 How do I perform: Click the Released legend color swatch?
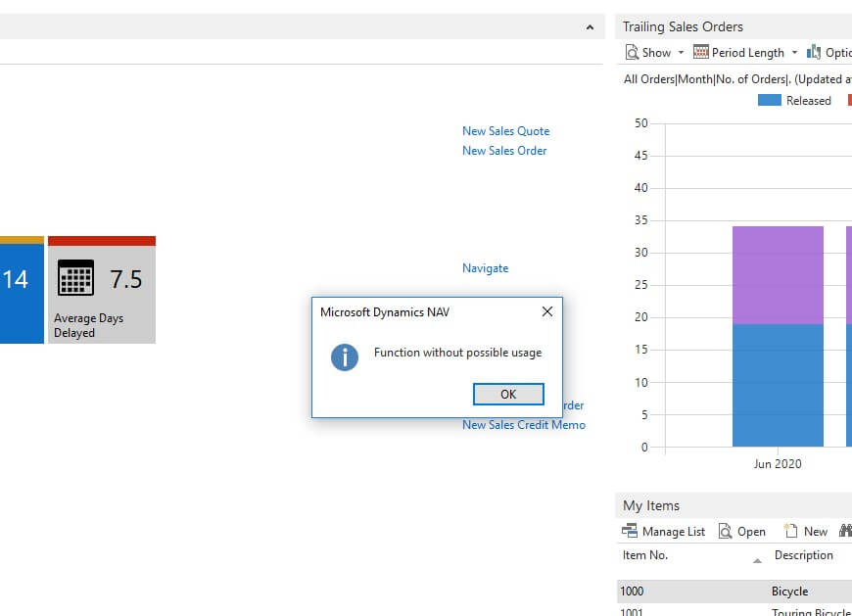coord(770,100)
